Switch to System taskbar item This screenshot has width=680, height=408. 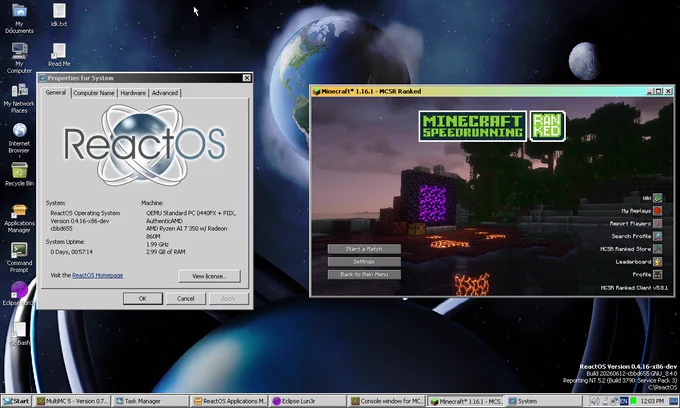point(543,401)
